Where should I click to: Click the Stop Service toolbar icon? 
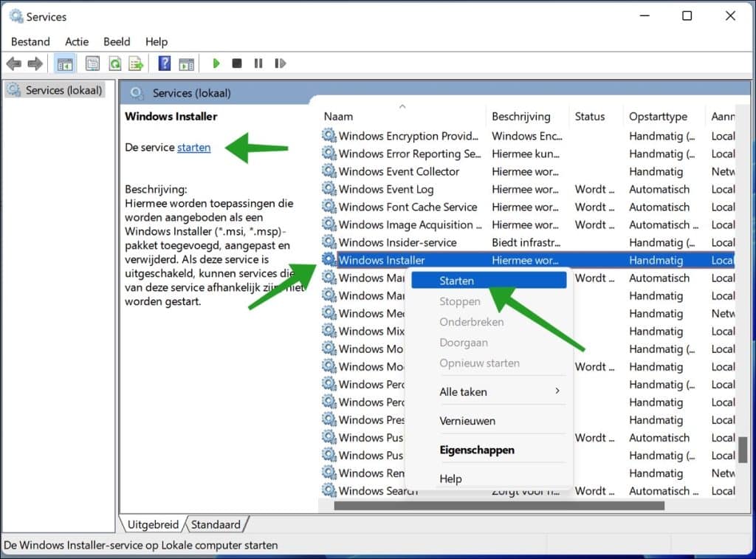(237, 63)
